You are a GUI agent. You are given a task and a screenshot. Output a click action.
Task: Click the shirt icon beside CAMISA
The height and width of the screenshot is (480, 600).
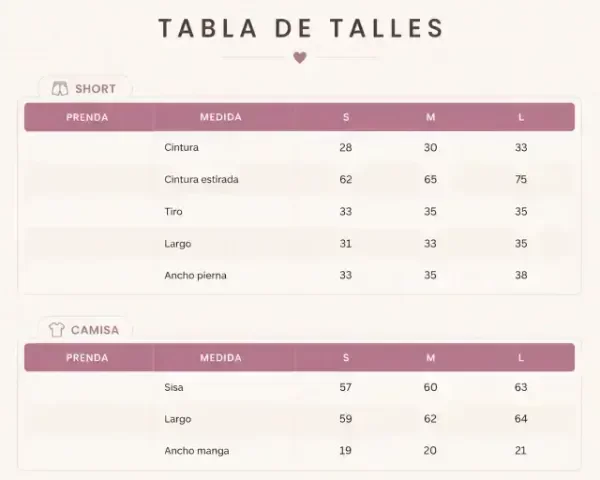coord(57,330)
